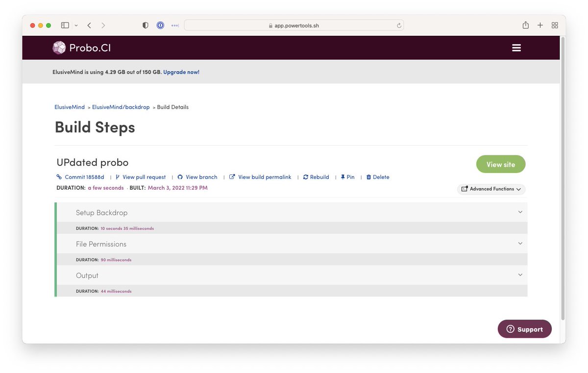Screen dimensions: 588x373
Task: Open the Safari share icon
Action: (525, 25)
